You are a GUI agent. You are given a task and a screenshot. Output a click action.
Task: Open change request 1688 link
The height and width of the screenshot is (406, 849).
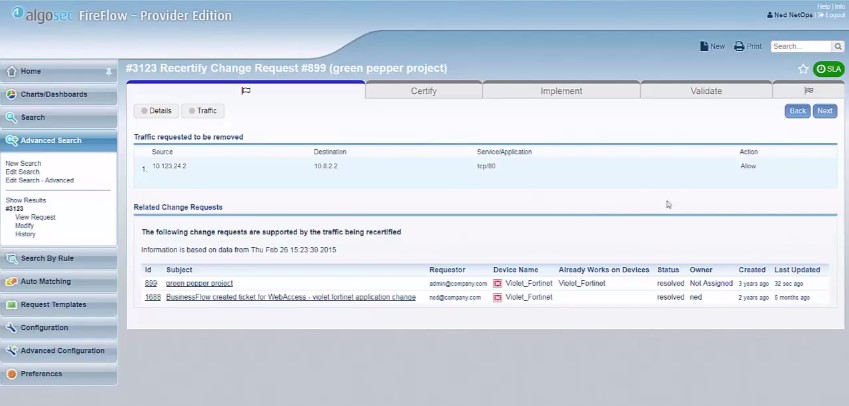click(153, 297)
